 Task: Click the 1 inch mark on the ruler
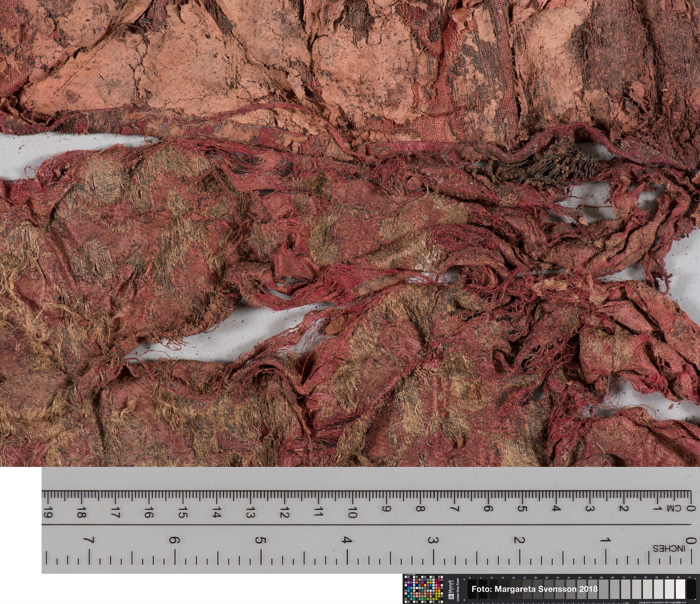tap(606, 540)
